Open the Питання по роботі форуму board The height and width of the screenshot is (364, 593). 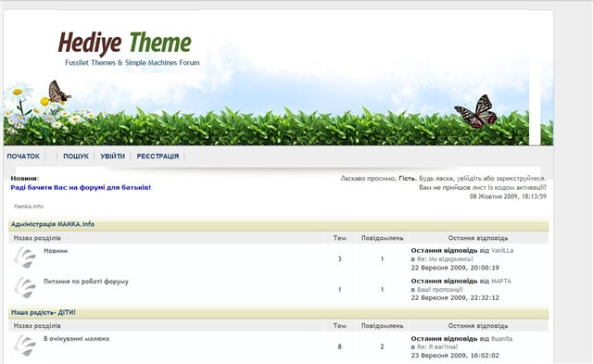pos(86,282)
